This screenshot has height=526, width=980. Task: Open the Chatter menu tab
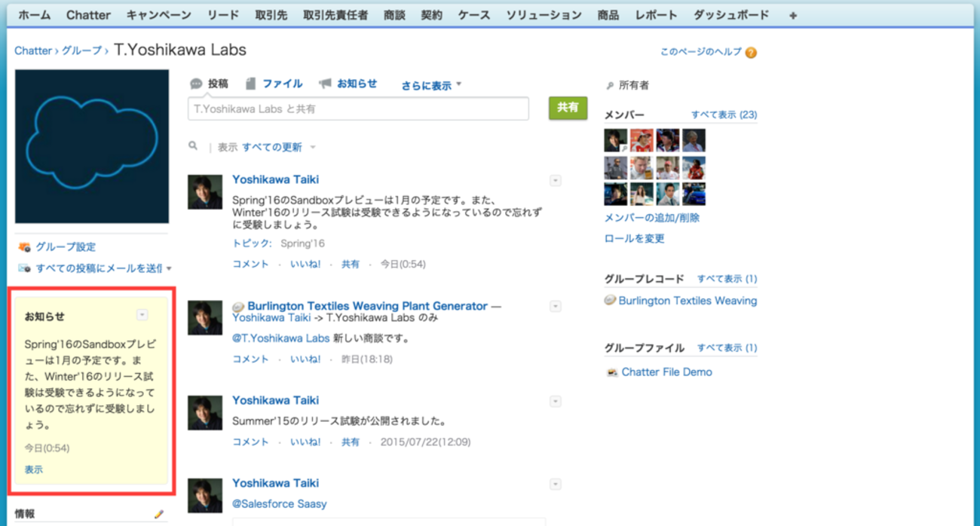click(88, 15)
